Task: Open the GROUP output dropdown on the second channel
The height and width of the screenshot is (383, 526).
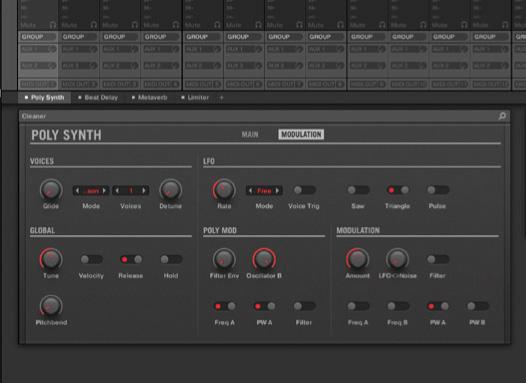Action: point(79,37)
